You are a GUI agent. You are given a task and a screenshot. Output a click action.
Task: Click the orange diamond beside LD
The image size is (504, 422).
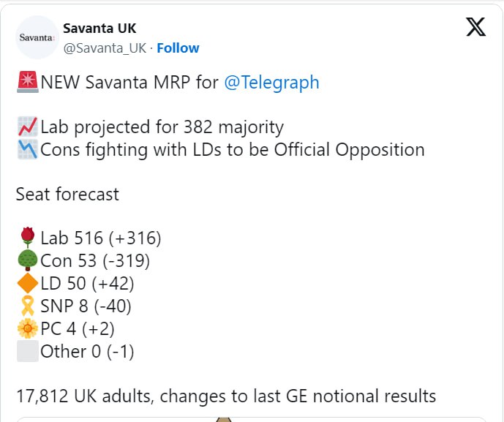click(27, 283)
